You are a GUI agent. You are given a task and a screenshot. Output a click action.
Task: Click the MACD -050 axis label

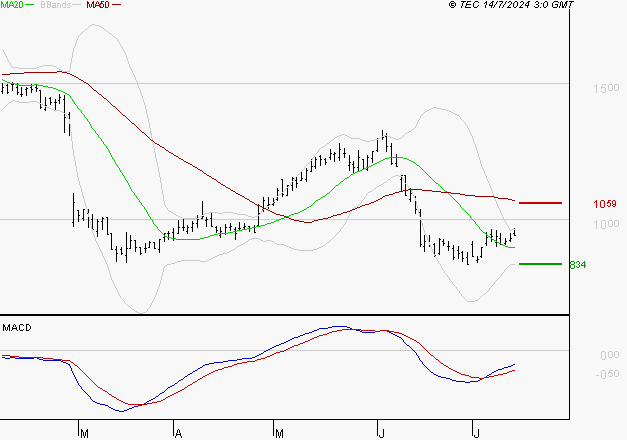[607, 374]
